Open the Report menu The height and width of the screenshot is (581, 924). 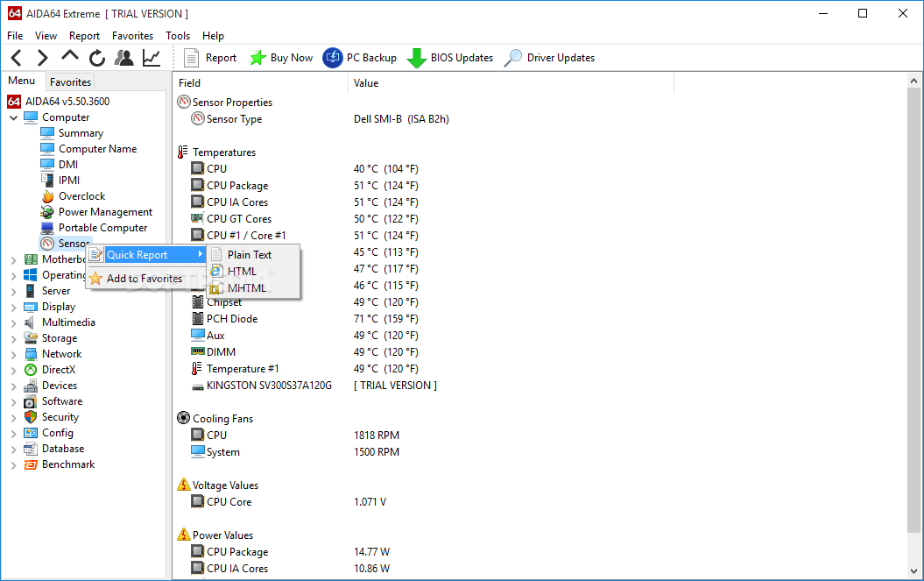pyautogui.click(x=84, y=36)
